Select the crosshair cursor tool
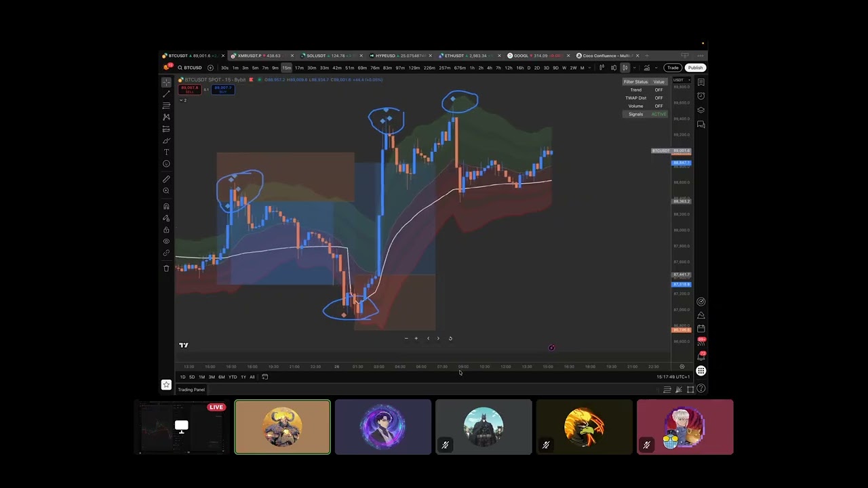The image size is (868, 488). (x=166, y=82)
